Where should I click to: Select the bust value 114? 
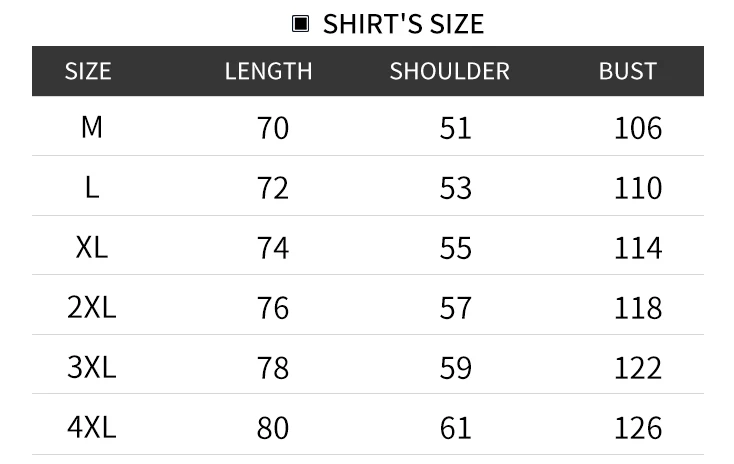(638, 248)
